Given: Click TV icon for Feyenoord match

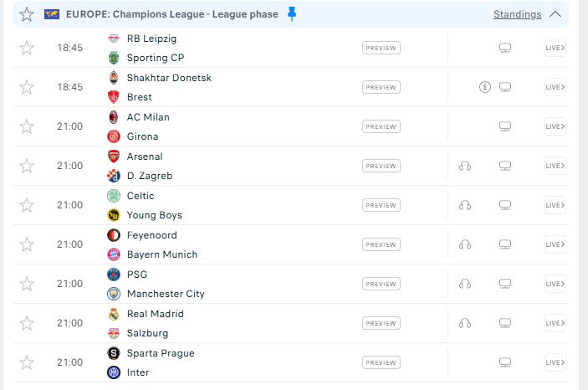Looking at the screenshot, I should tap(504, 244).
